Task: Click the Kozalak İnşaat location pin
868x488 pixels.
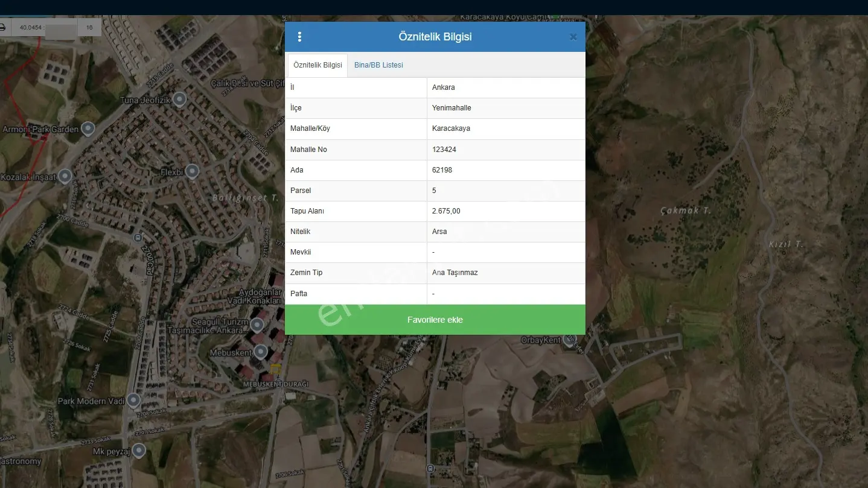Action: pyautogui.click(x=65, y=176)
